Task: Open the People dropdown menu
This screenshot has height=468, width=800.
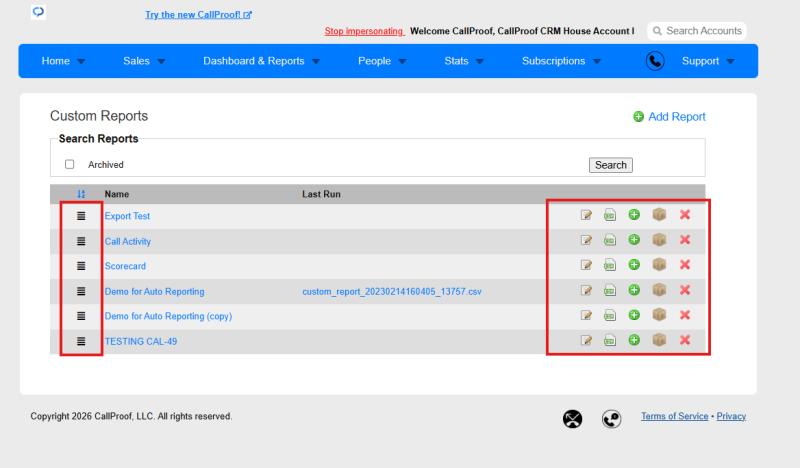Action: [x=382, y=61]
